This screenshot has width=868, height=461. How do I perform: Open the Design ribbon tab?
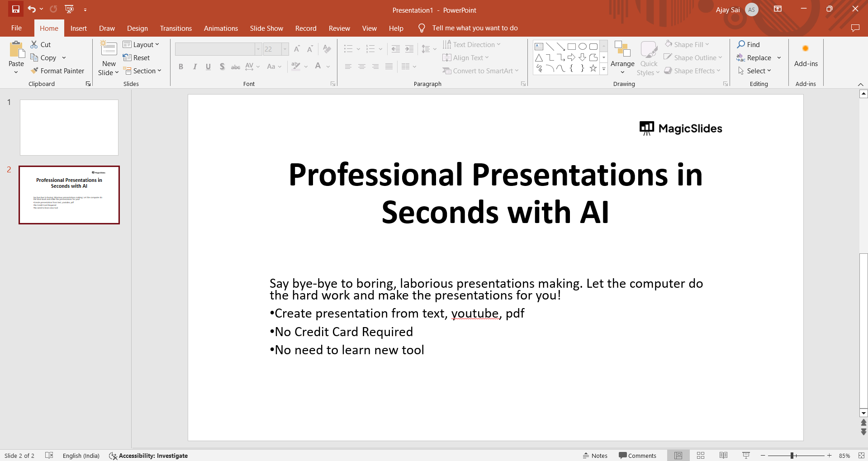pos(137,28)
